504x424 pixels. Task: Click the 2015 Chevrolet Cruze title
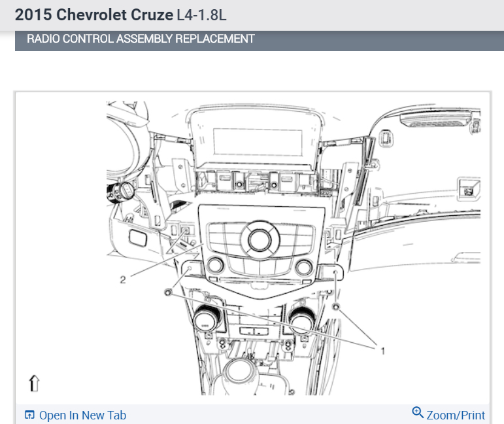coord(94,15)
